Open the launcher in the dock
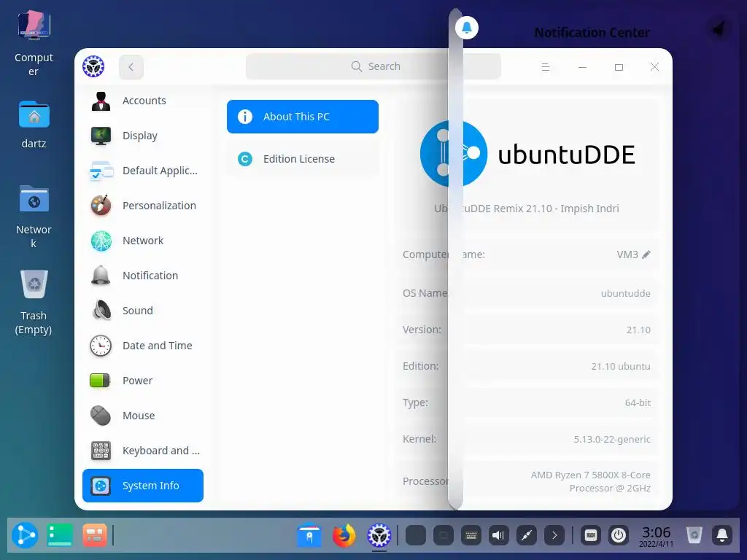Screen dimensions: 747x560 (x=25, y=535)
